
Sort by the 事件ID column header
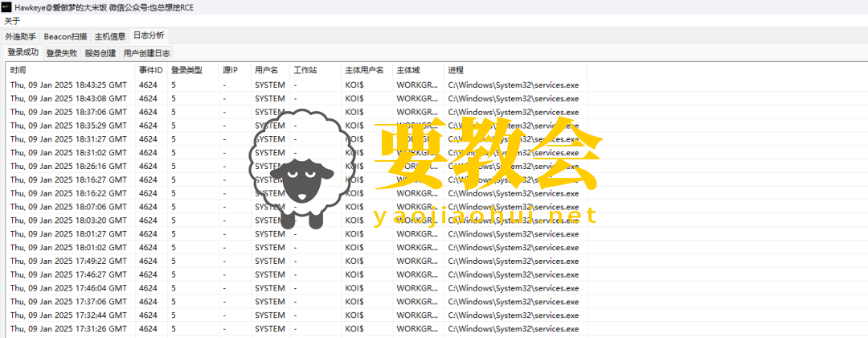tap(151, 70)
